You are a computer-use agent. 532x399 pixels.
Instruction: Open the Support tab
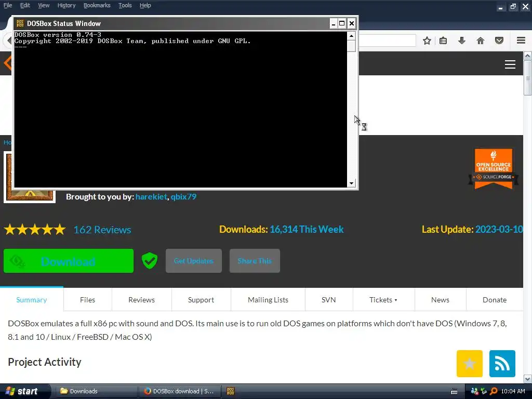201,300
